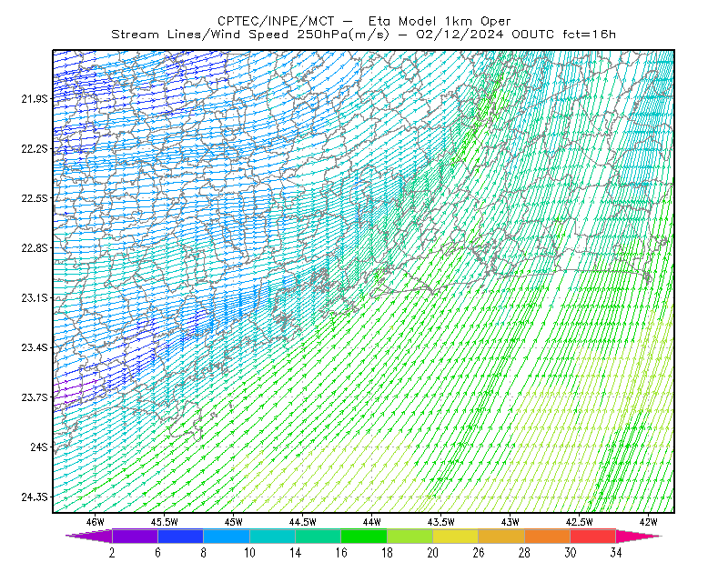Click the cyan 10-14 m/s colorbar segment
Viewport: 728px width, 562px height.
point(272,536)
